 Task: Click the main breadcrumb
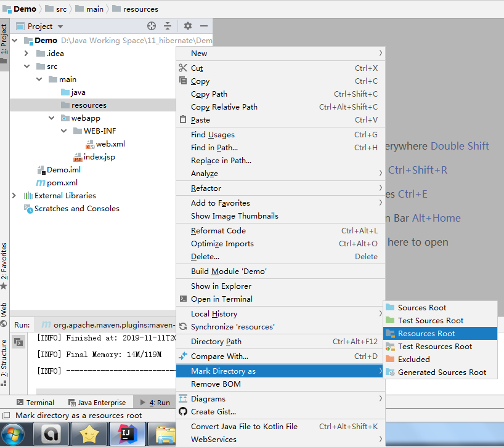(89, 9)
